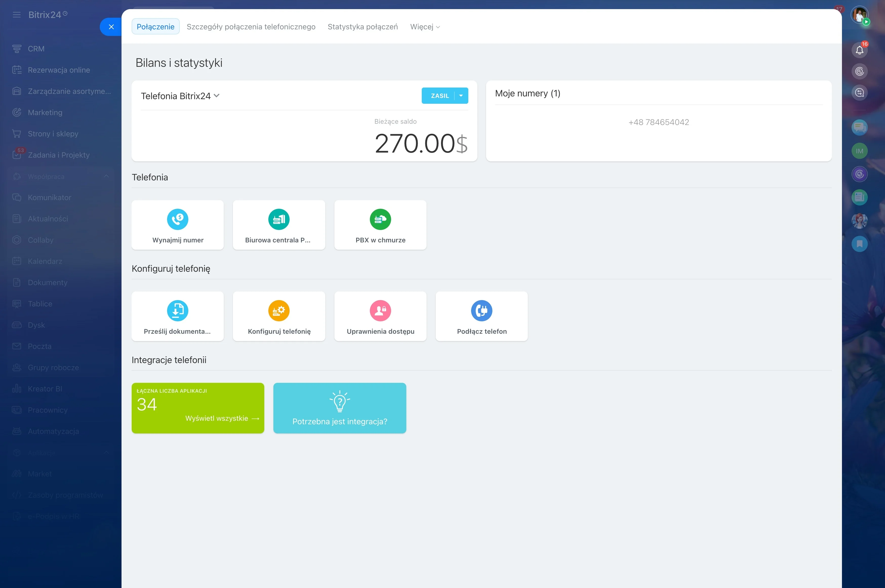Open Prześlij dokumenta... card

(x=177, y=316)
